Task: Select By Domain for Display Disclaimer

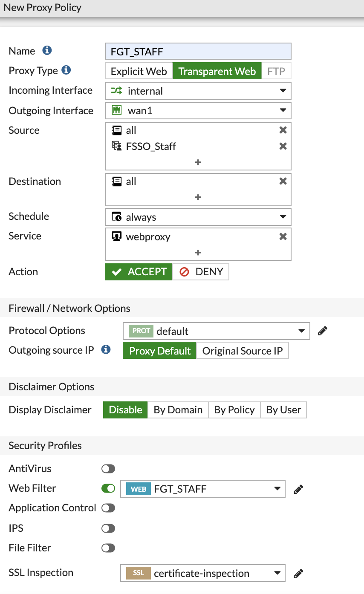Action: [178, 409]
